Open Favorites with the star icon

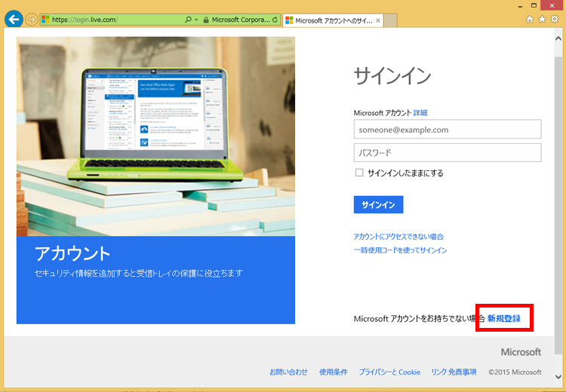coord(542,19)
